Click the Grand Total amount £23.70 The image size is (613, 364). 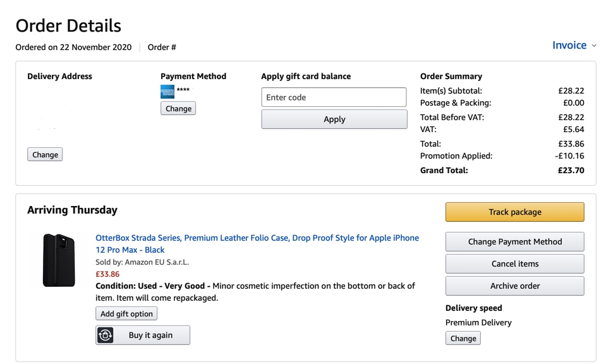tap(571, 170)
